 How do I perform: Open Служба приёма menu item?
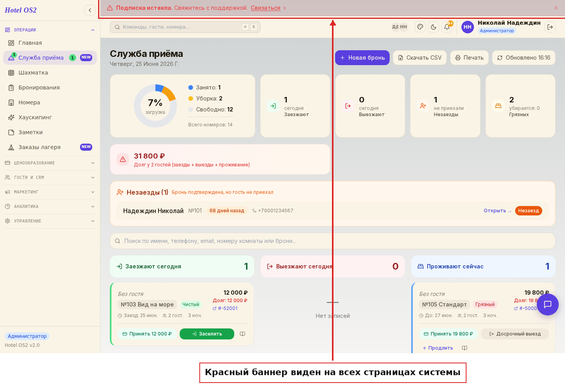(50, 58)
